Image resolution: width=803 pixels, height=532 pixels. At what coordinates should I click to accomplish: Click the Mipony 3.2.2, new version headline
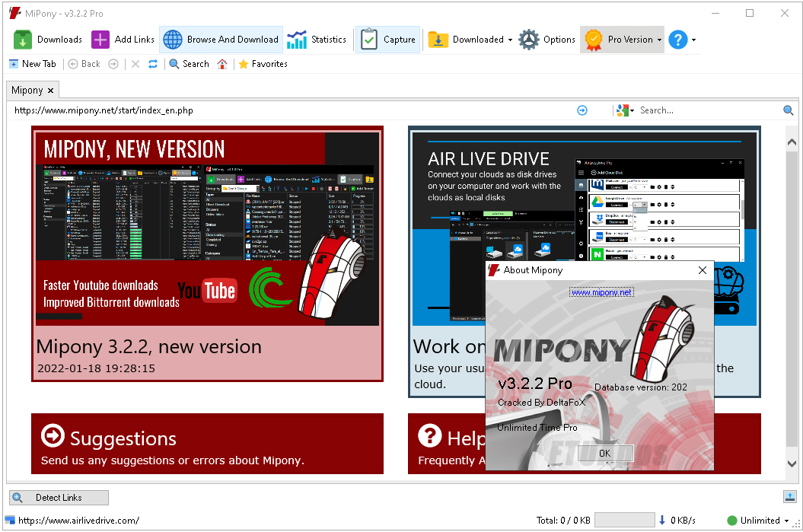tap(149, 346)
